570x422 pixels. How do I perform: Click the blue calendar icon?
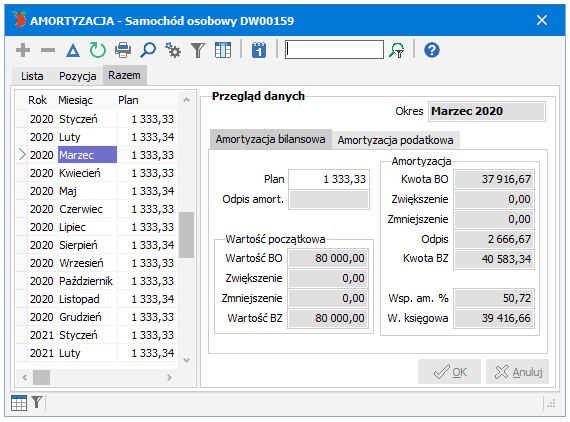click(x=259, y=50)
